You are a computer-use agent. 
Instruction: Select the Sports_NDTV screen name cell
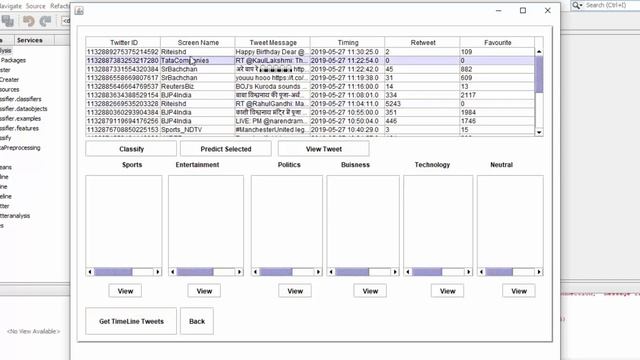[198, 130]
